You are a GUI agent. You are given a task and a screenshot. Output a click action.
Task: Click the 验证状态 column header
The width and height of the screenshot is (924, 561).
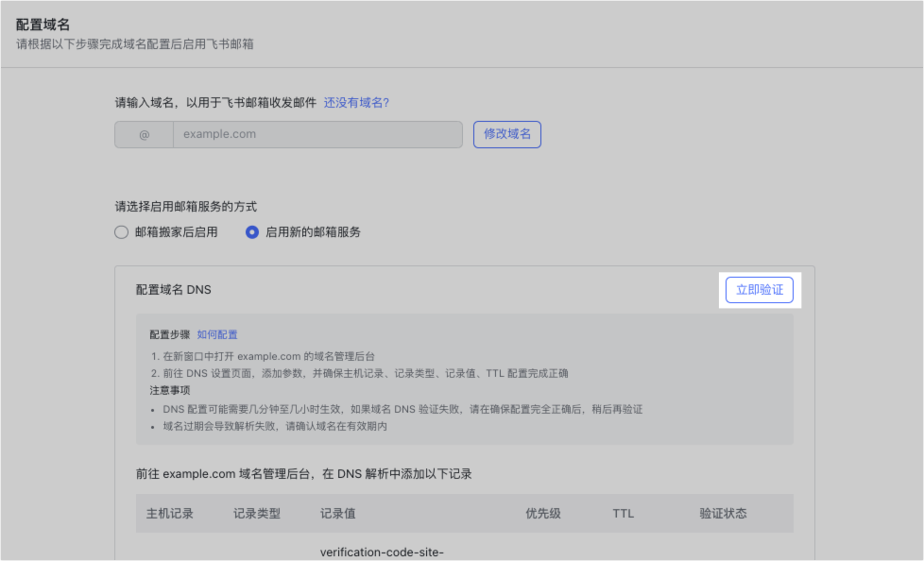(x=723, y=513)
